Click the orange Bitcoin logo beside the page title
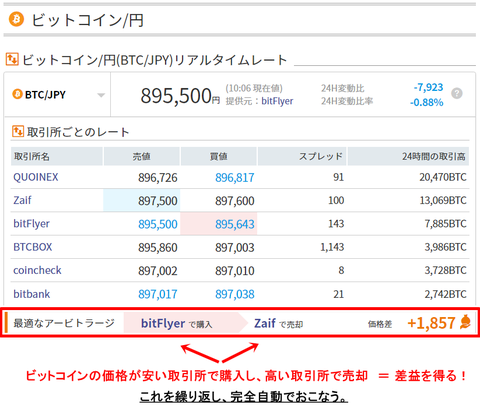 click(16, 19)
